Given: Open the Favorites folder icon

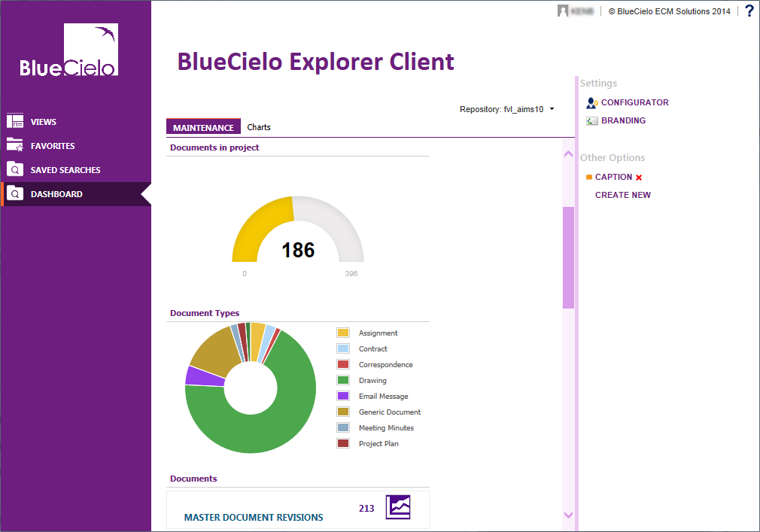Looking at the screenshot, I should (x=15, y=145).
